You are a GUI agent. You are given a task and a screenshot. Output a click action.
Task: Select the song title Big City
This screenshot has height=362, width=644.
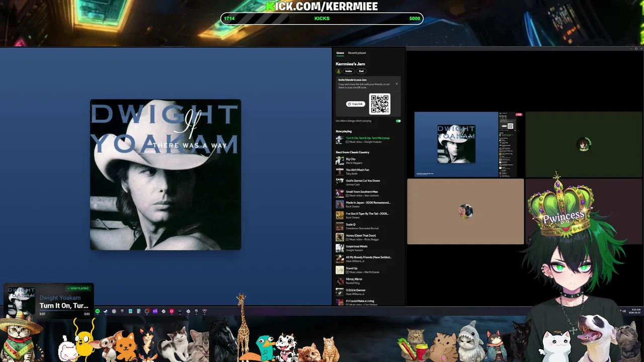coord(351,159)
